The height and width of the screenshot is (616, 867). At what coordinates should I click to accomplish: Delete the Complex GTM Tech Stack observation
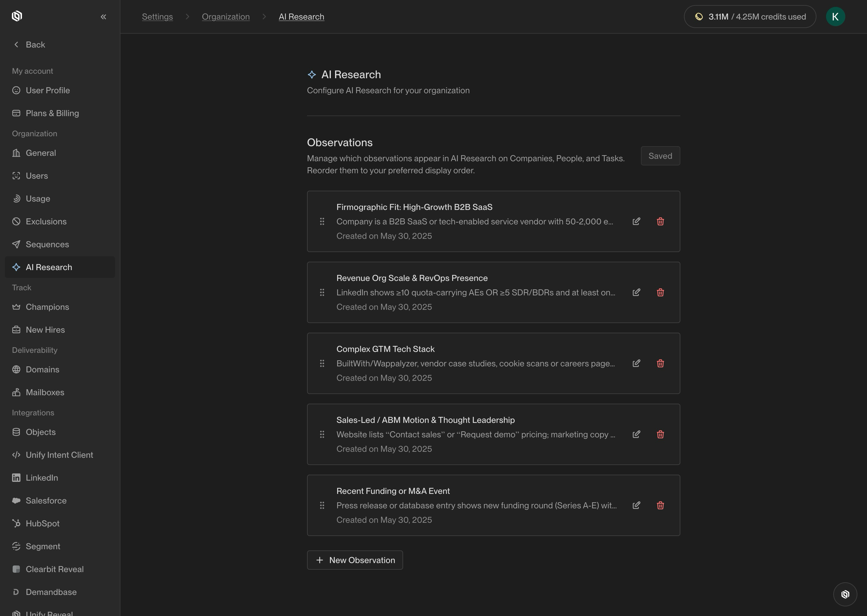[660, 363]
